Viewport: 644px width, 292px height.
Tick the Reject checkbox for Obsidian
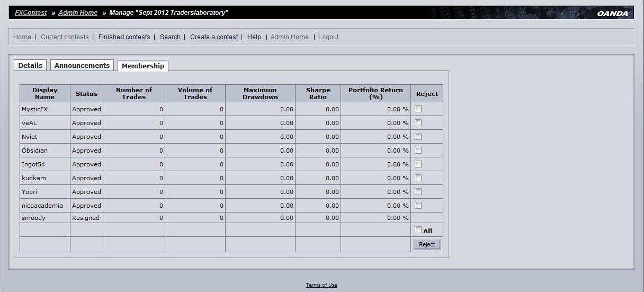point(418,150)
